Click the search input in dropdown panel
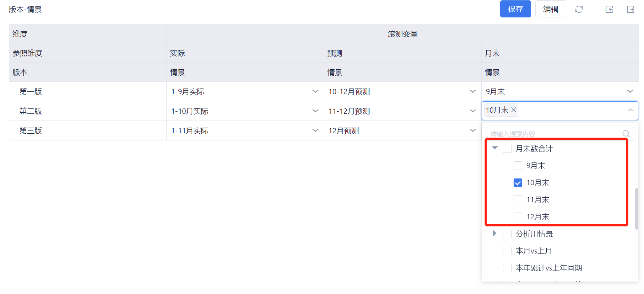Viewport: 644px width, 294px height. (x=554, y=134)
